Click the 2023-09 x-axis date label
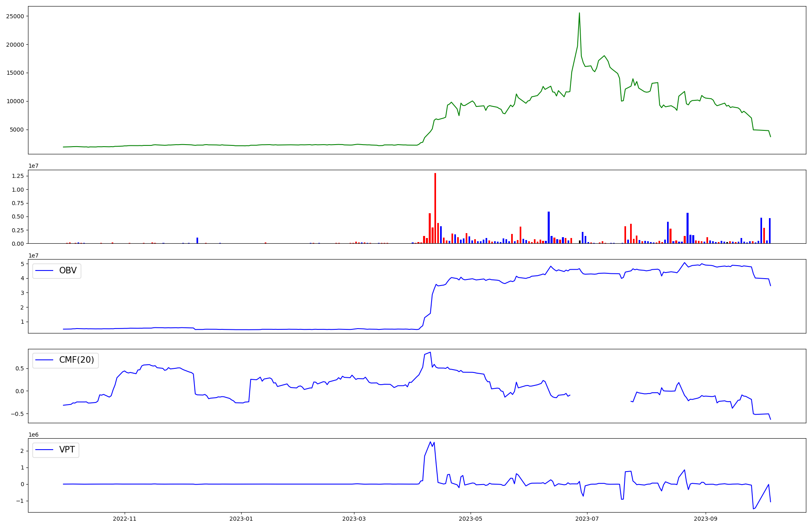 pyautogui.click(x=706, y=519)
